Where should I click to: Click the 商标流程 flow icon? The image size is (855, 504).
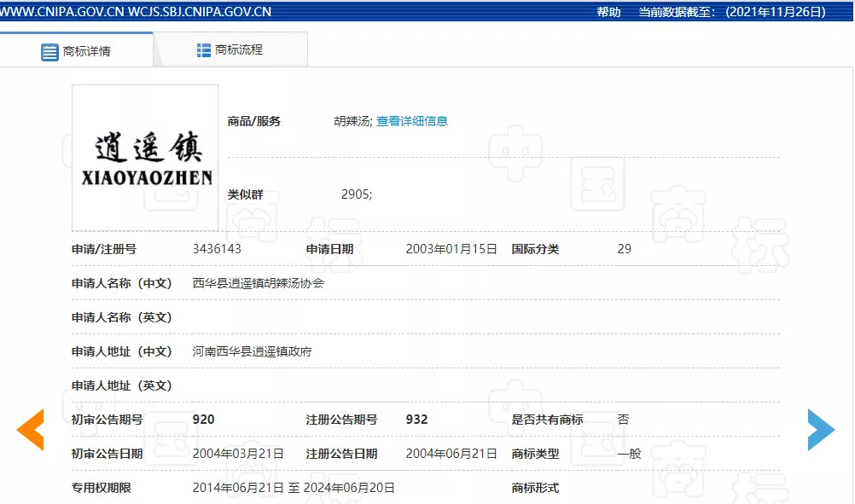(203, 50)
